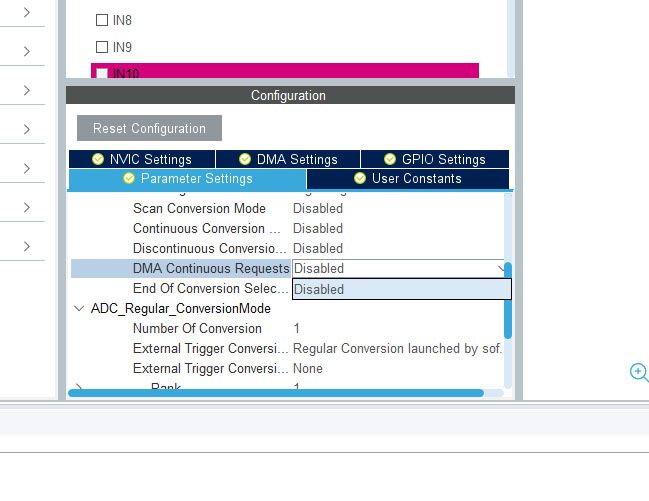Collapse the ADC_Regular_ConversionMode group
Screen dimensions: 649x501
79,308
